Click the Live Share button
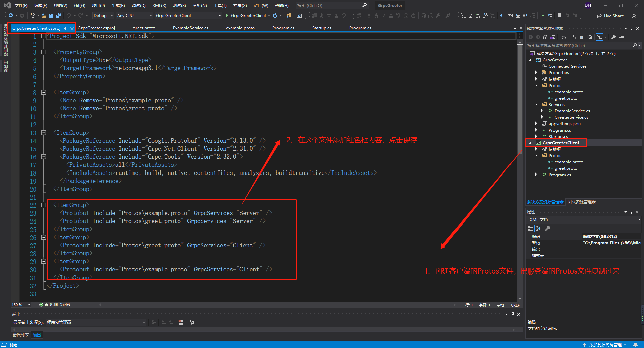 [610, 16]
